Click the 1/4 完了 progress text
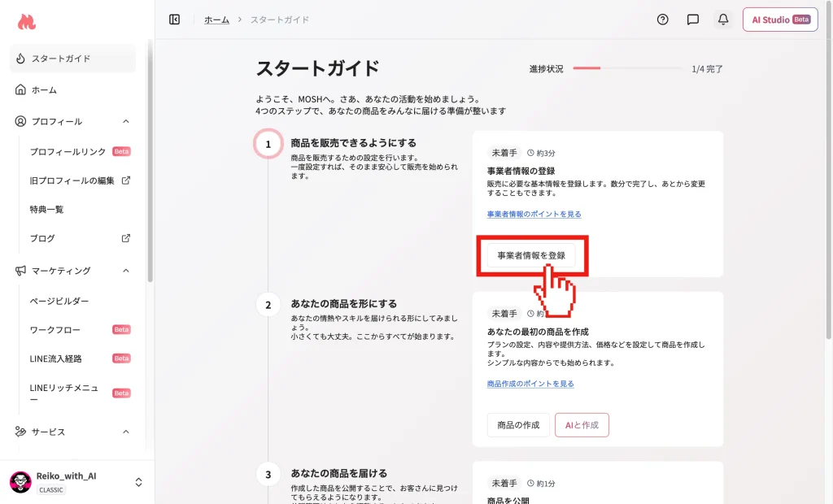 [x=707, y=69]
